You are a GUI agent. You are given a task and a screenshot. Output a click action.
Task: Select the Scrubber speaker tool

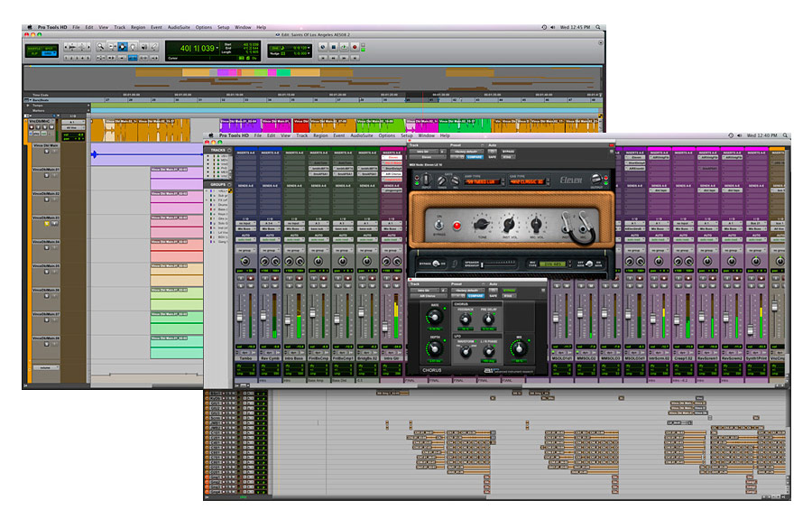click(x=144, y=47)
